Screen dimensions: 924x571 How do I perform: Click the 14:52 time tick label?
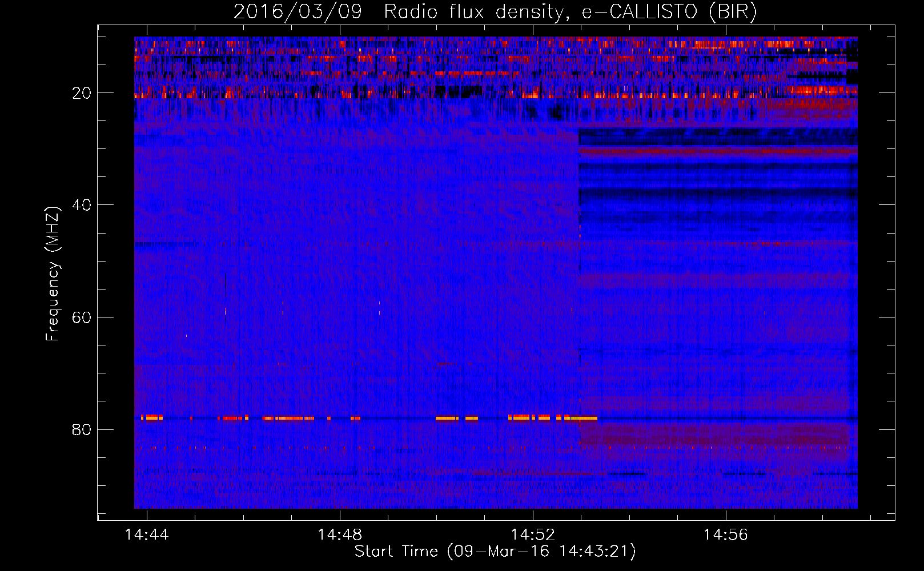(x=533, y=535)
